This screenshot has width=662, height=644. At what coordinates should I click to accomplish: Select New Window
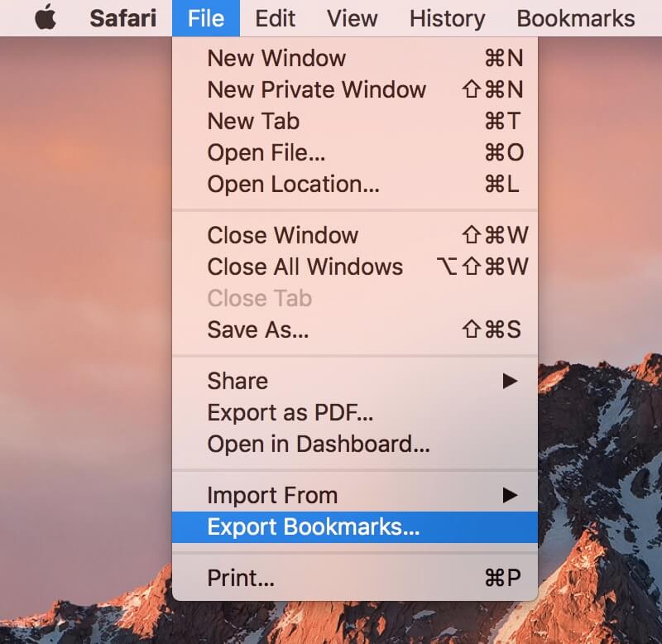[x=277, y=58]
